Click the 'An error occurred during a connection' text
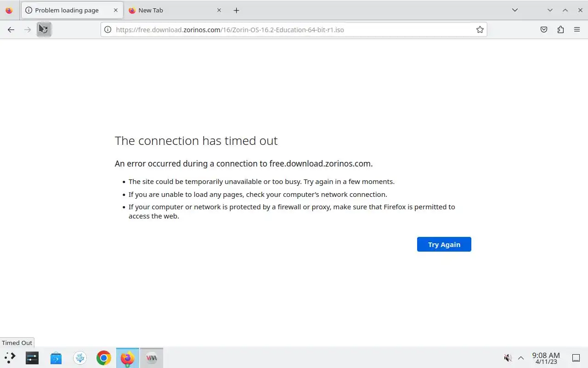The height and width of the screenshot is (368, 588). tap(243, 164)
